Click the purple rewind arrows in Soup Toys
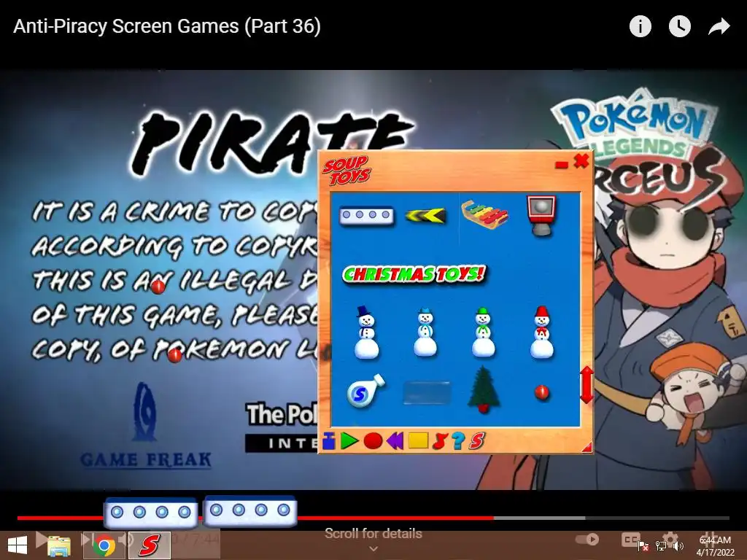 (395, 441)
